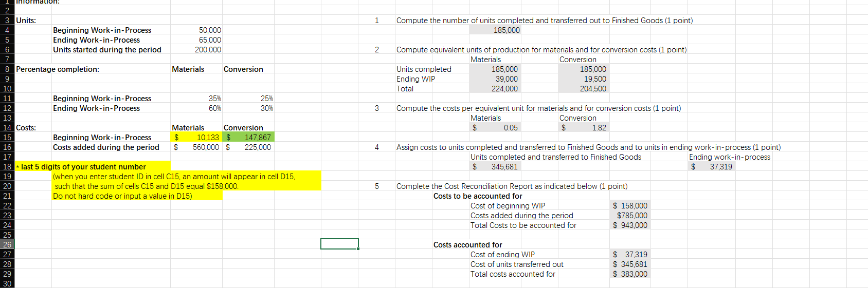
Task: Select the 'Do not hard code' instruction note
Action: (122, 196)
